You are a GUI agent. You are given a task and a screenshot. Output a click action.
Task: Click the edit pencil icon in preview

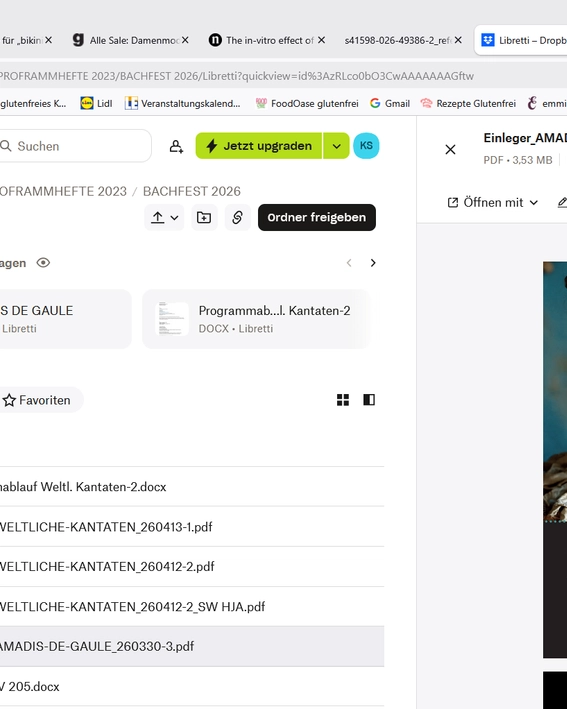coord(562,203)
